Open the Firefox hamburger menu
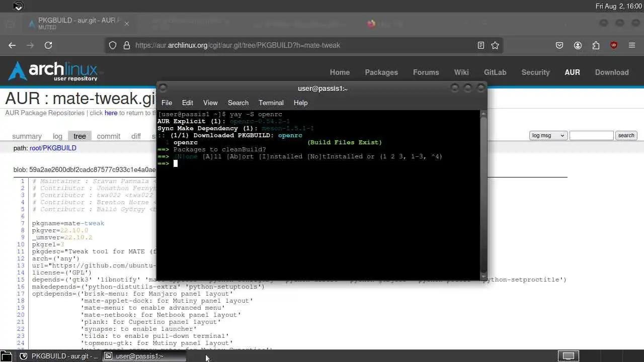Screen dimensions: 644x362 [x=632, y=45]
